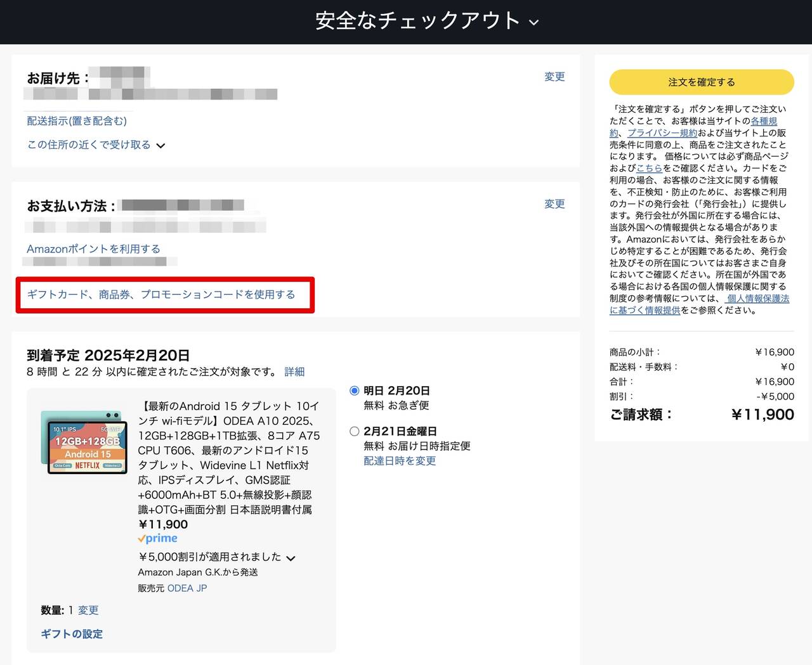Change quantity via 変更 link
This screenshot has height=665, width=812.
tap(88, 610)
